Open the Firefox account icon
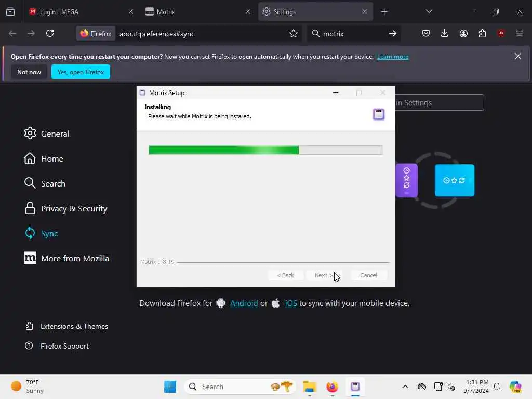Image resolution: width=532 pixels, height=399 pixels. coord(463,33)
